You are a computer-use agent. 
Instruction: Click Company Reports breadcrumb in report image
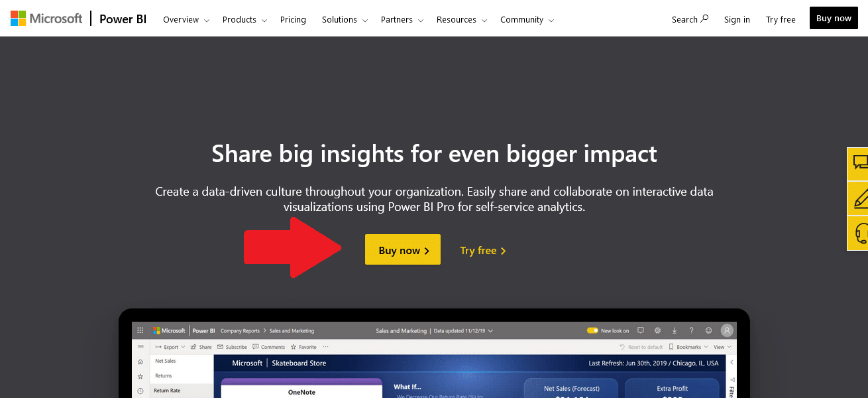pyautogui.click(x=240, y=330)
